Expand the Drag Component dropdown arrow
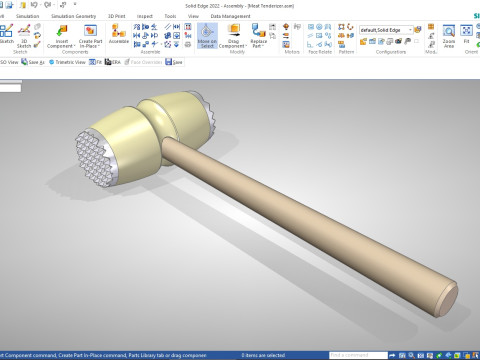 (246, 46)
